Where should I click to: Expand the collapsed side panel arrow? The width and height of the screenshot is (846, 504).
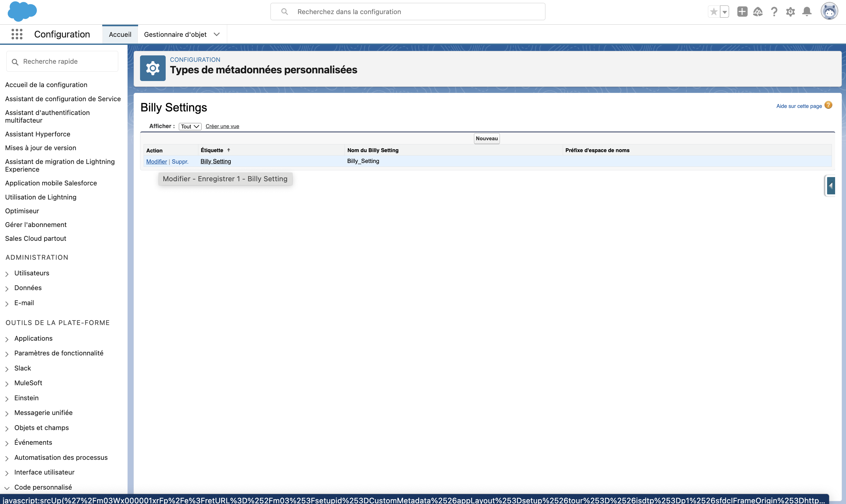(831, 186)
